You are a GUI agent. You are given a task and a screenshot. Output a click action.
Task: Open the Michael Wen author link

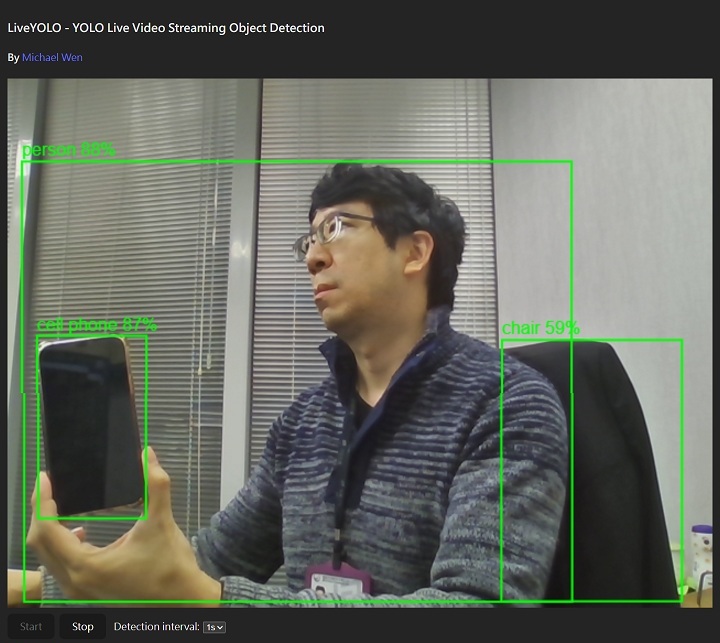(52, 57)
